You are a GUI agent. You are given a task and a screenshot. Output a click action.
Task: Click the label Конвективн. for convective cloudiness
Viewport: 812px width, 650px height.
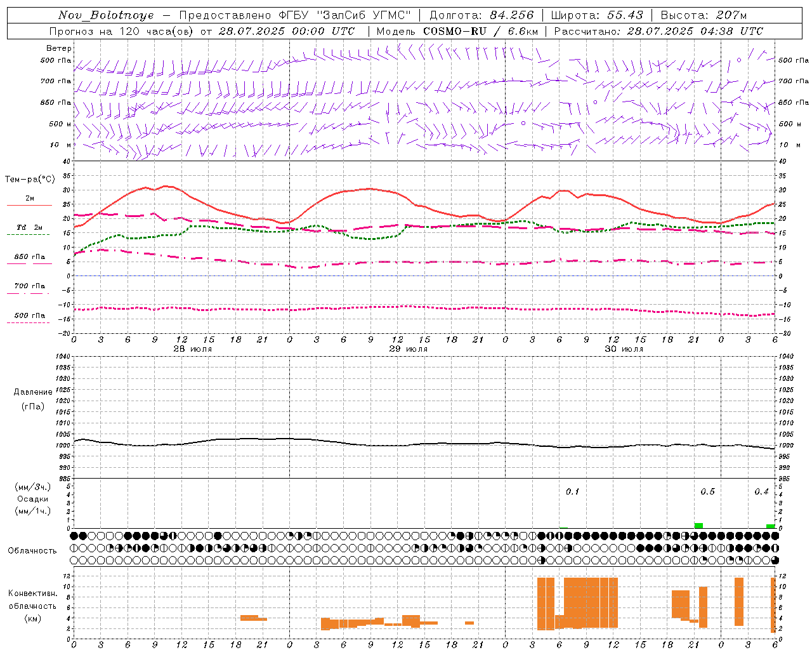pyautogui.click(x=33, y=594)
